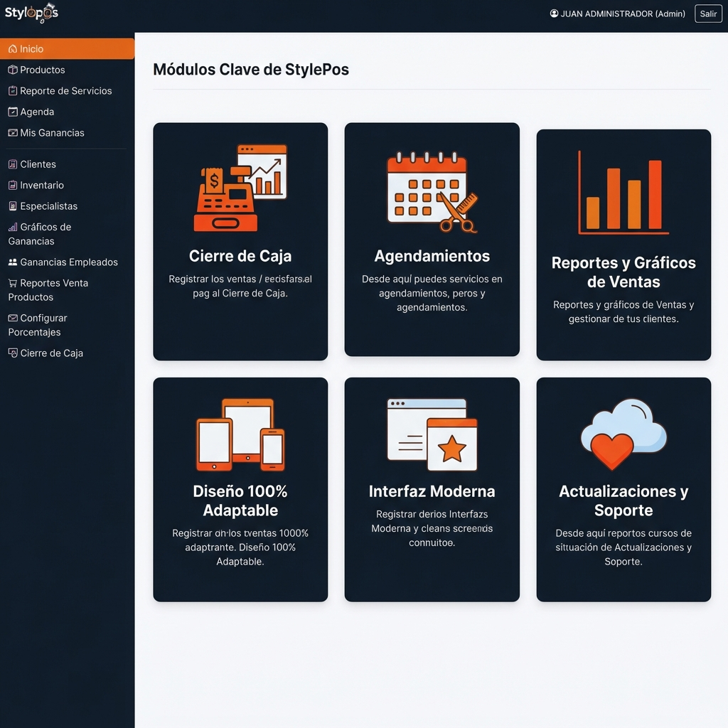Click the user avatar icon beside Juan Administrador
Viewport: 728px width, 728px height.
(x=554, y=14)
